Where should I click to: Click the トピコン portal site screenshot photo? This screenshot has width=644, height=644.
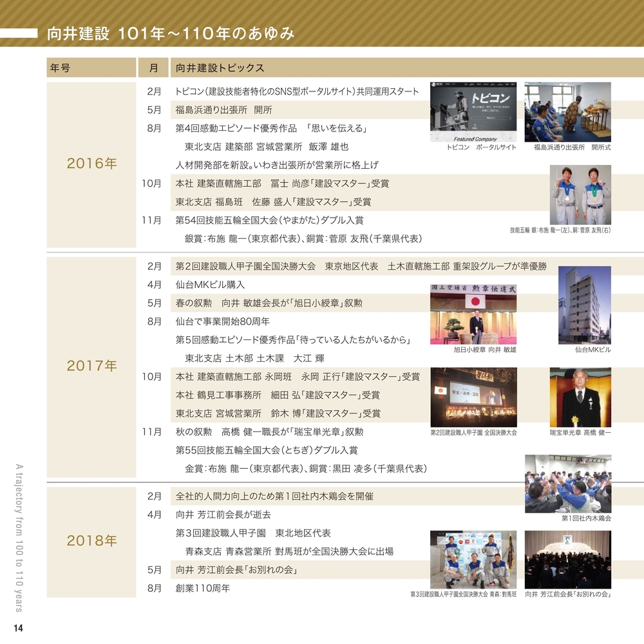473,111
